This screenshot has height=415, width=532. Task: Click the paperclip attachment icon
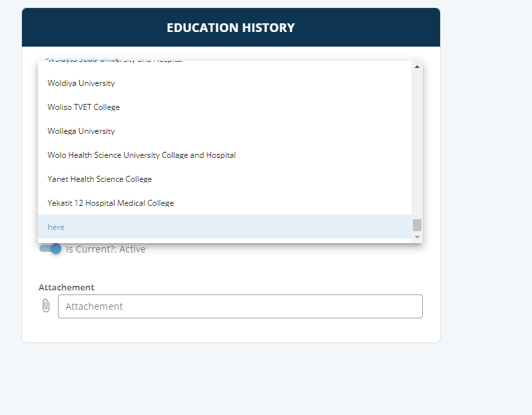coord(46,306)
